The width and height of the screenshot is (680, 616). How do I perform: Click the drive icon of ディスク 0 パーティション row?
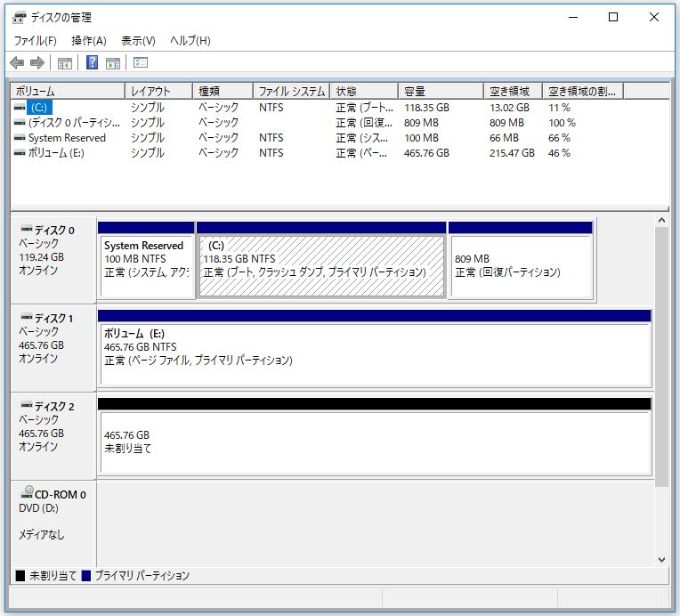(20, 123)
